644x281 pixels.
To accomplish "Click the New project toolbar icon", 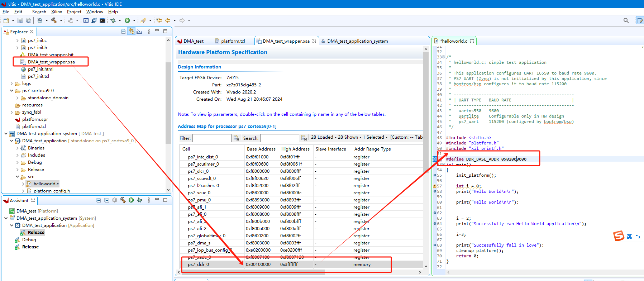I will 6,20.
